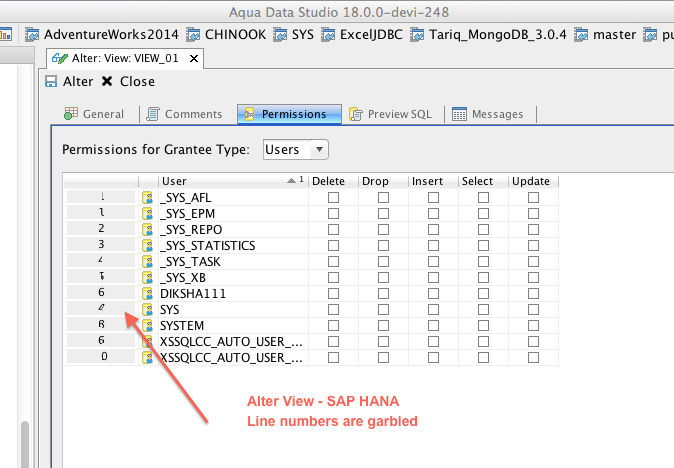674x468 pixels.
Task: Select the Permissions tab
Action: tap(289, 114)
